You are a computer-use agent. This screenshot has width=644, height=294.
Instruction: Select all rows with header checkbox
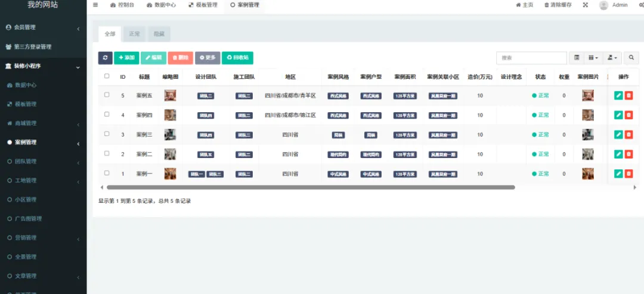coord(107,76)
